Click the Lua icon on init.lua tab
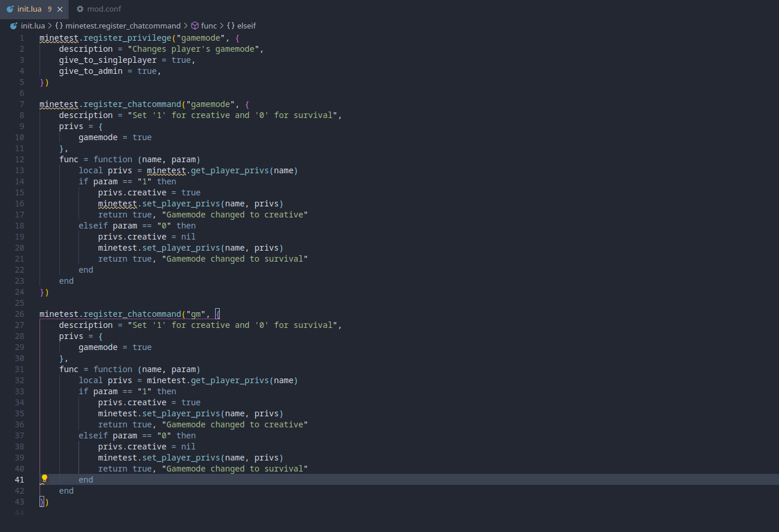This screenshot has height=532, width=779. (10, 9)
